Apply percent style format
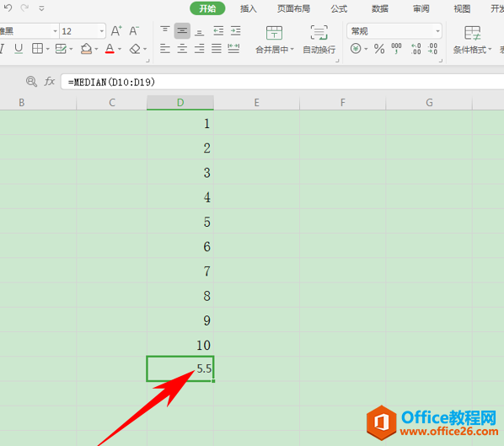 pyautogui.click(x=379, y=49)
